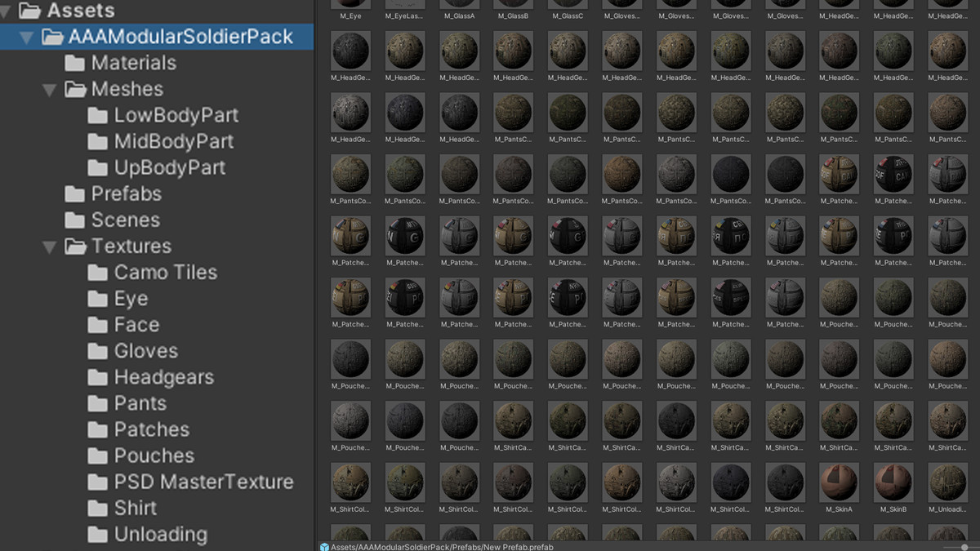Collapse the Assets root folder arrow
980x551 pixels.
(5, 11)
